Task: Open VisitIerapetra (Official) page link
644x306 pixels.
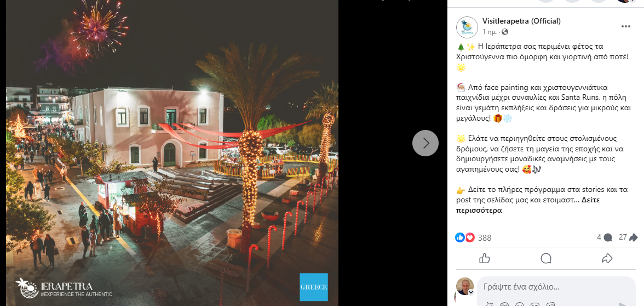Action: click(521, 21)
